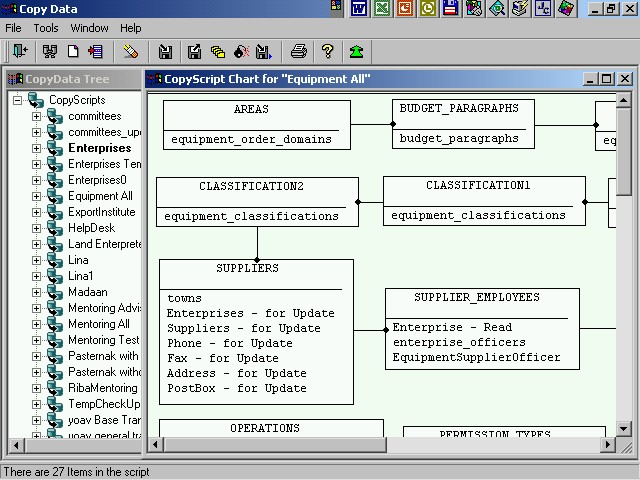
Task: Click the printer icon in the toolbar
Action: pyautogui.click(x=298, y=51)
